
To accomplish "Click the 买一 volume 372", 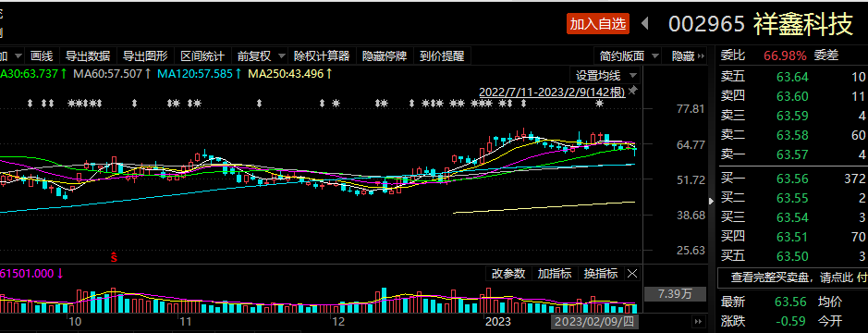I will coord(855,179).
